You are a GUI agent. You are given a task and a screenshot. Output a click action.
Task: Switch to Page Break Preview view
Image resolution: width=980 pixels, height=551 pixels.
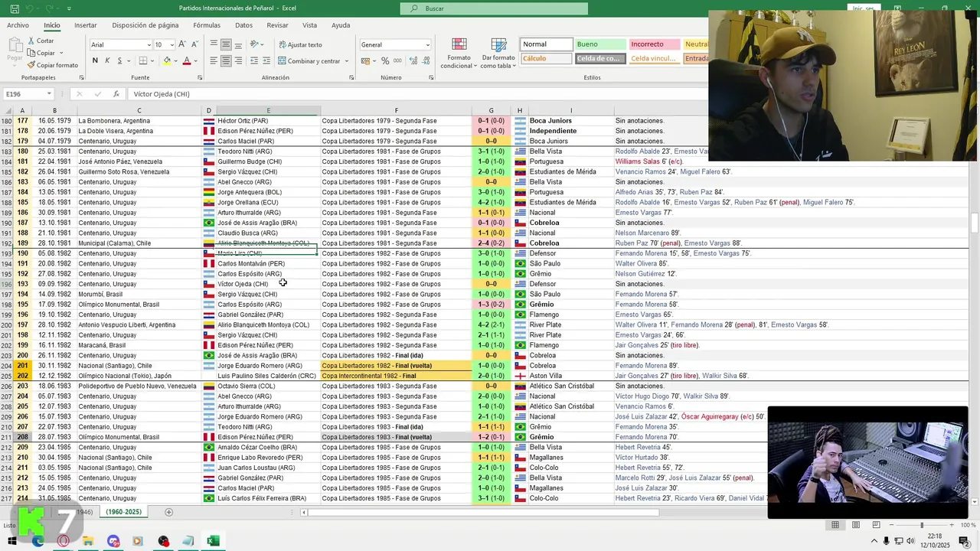[876, 525]
